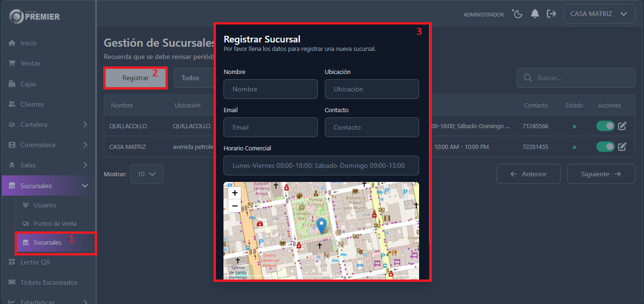This screenshot has height=304, width=644.
Task: Toggle dark mode moon icon
Action: [x=518, y=14]
